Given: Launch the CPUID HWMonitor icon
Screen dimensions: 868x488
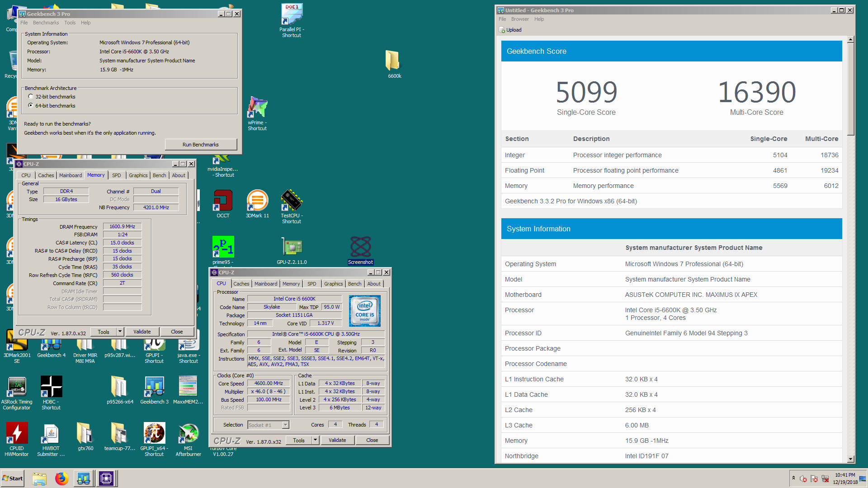Looking at the screenshot, I should pyautogui.click(x=17, y=439).
